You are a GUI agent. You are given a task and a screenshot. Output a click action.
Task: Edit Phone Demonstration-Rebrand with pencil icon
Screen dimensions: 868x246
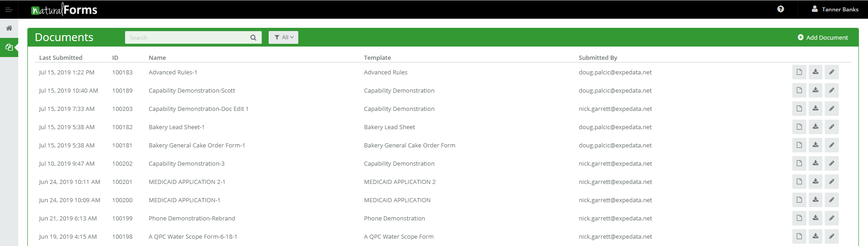click(832, 218)
